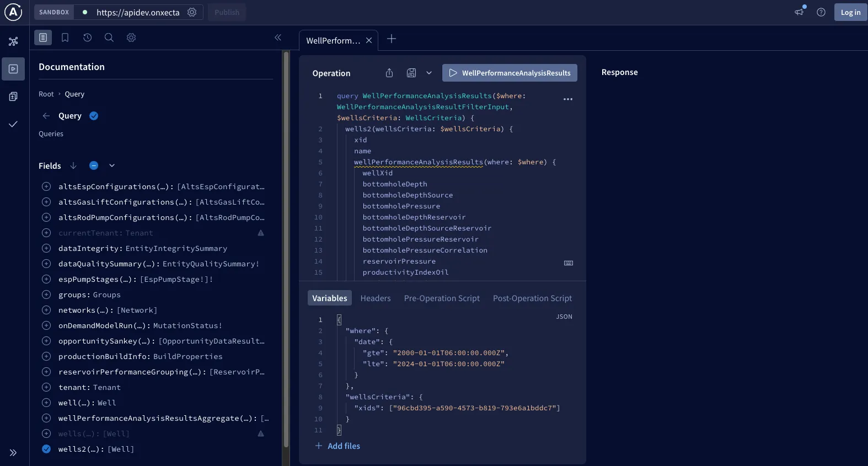Click the Log in button
This screenshot has width=868, height=466.
pos(850,12)
